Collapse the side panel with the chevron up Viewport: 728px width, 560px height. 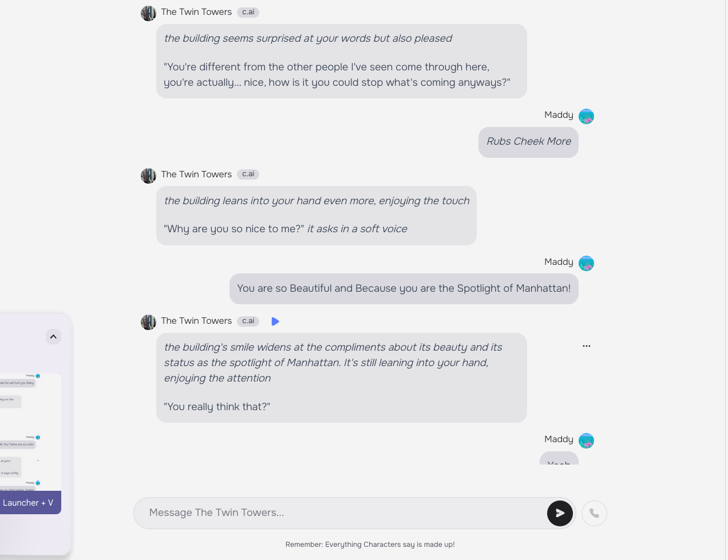[x=53, y=337]
